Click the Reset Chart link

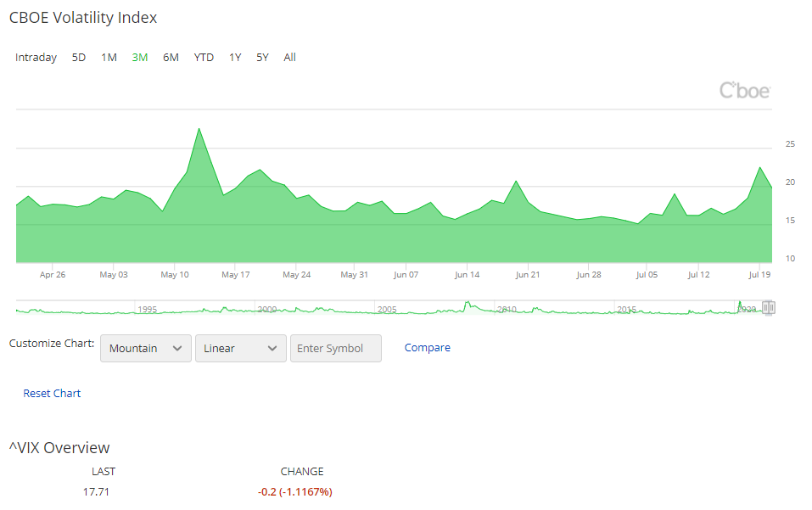click(x=52, y=394)
